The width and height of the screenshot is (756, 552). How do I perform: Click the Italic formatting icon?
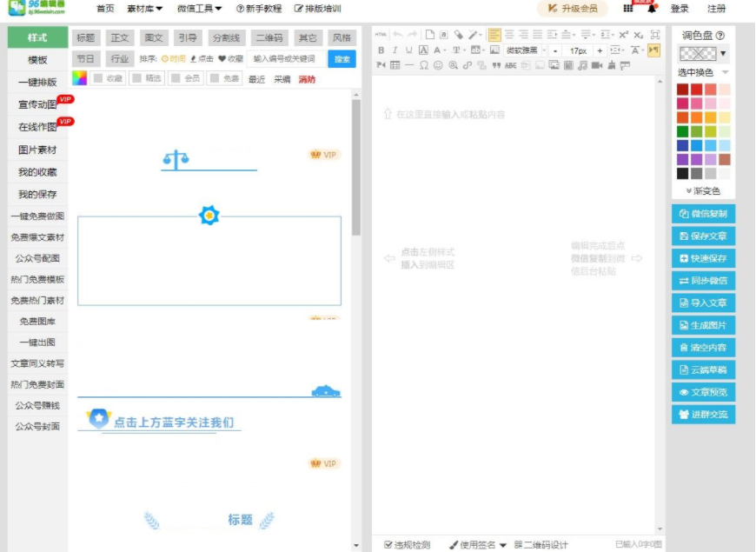tap(395, 50)
